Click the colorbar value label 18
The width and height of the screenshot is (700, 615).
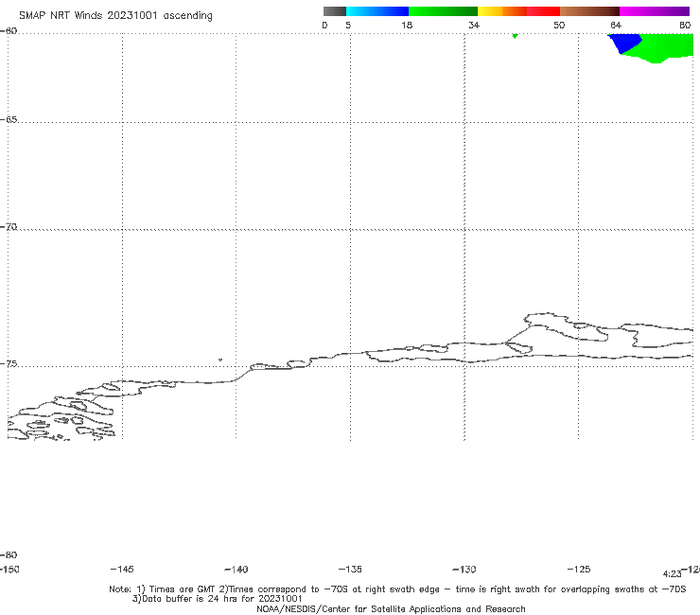407,25
